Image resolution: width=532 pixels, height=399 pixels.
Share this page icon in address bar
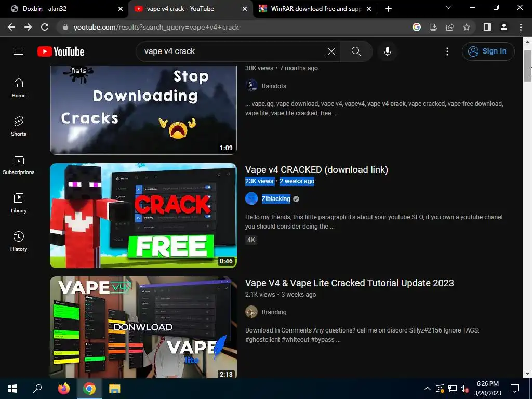[450, 27]
